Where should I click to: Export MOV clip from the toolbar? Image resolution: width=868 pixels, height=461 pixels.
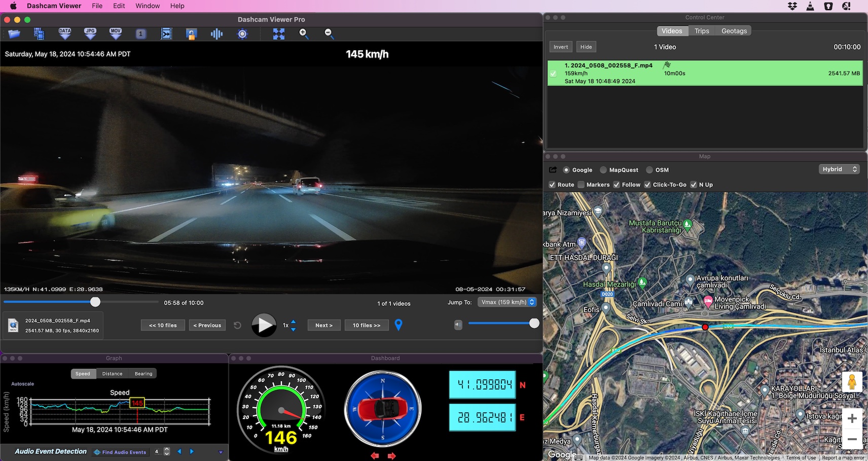click(x=116, y=34)
